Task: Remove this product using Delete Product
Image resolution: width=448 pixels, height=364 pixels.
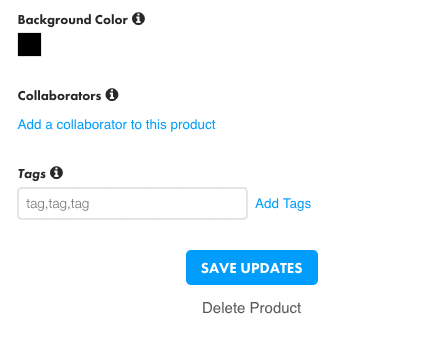Action: [x=251, y=308]
